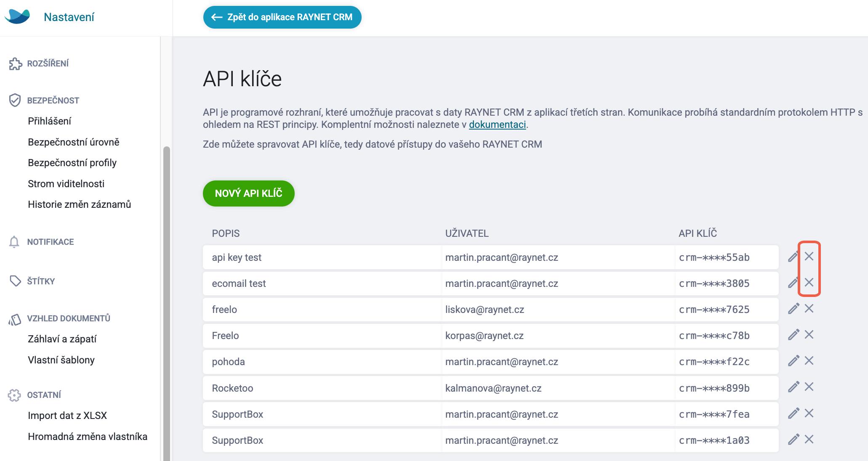Click API key crm-****f22c
Image resolution: width=868 pixels, height=461 pixels.
point(714,362)
